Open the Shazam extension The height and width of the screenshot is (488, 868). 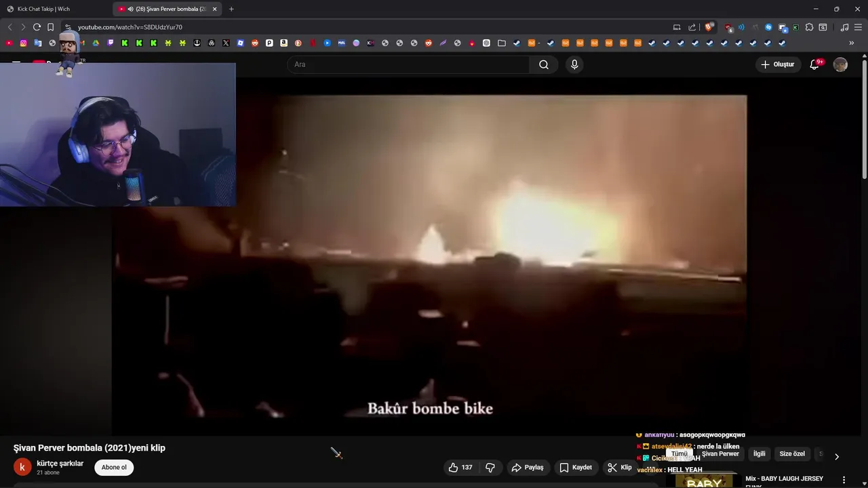[x=768, y=27]
